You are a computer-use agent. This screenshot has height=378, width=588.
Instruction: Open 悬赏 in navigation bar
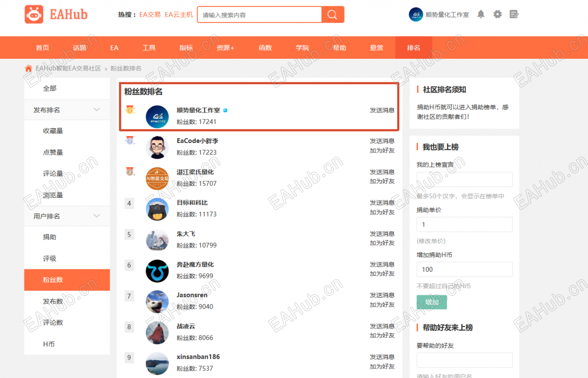pyautogui.click(x=376, y=47)
